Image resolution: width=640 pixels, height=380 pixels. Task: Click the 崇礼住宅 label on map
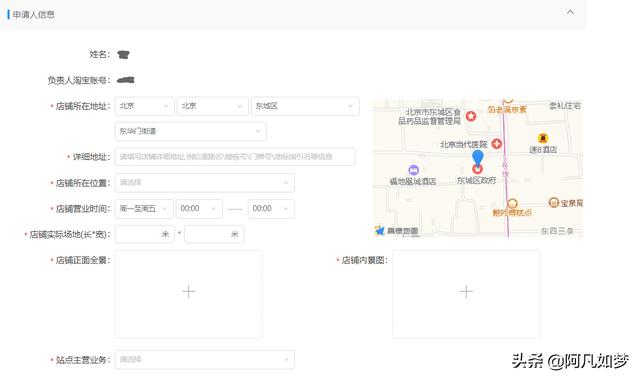pyautogui.click(x=565, y=106)
